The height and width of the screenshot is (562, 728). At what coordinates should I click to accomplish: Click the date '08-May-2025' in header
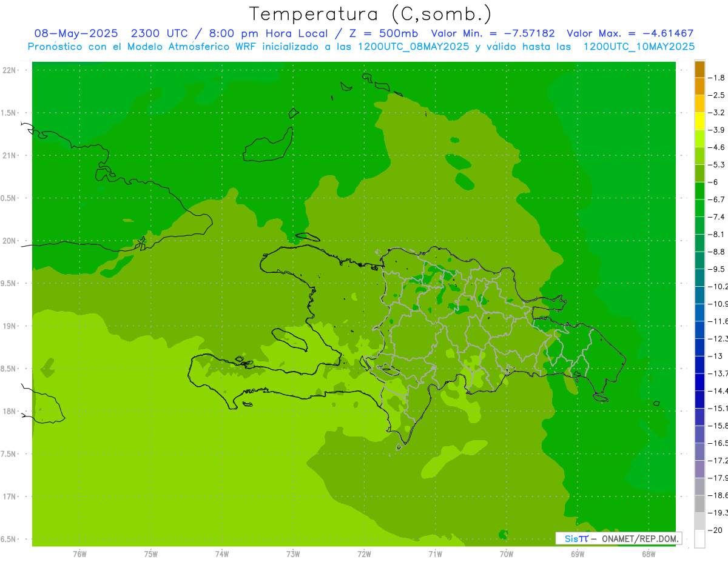(x=76, y=33)
